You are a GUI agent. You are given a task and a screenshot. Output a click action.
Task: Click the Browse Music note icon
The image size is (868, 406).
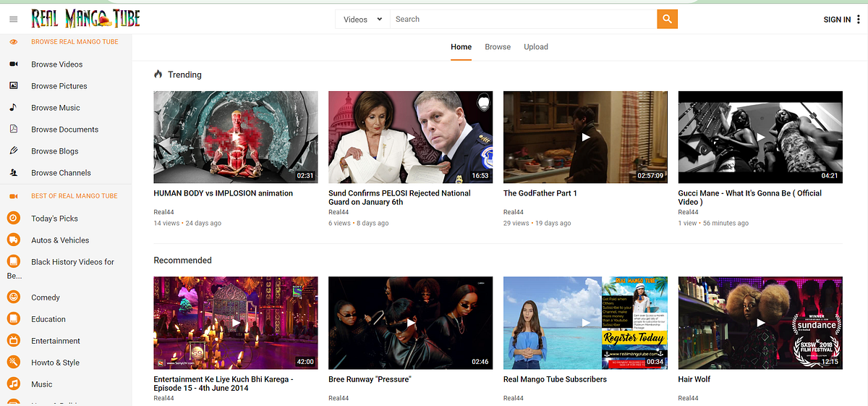(x=13, y=108)
